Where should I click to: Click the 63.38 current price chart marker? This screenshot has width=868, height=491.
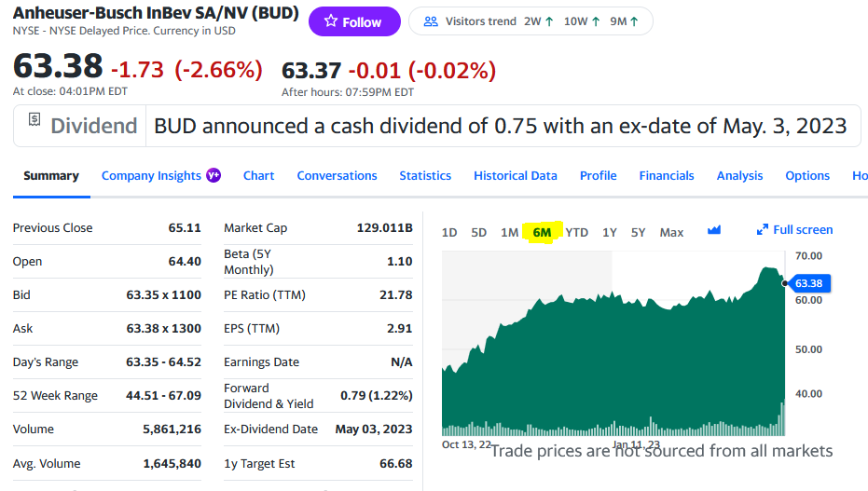[x=808, y=283]
